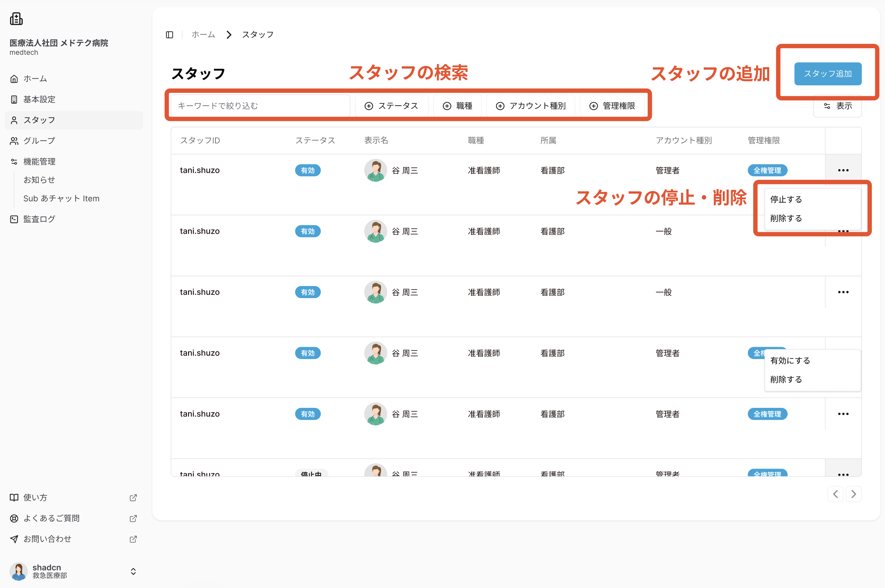
Task: Open the ホーム sidebar item
Action: 74,79
